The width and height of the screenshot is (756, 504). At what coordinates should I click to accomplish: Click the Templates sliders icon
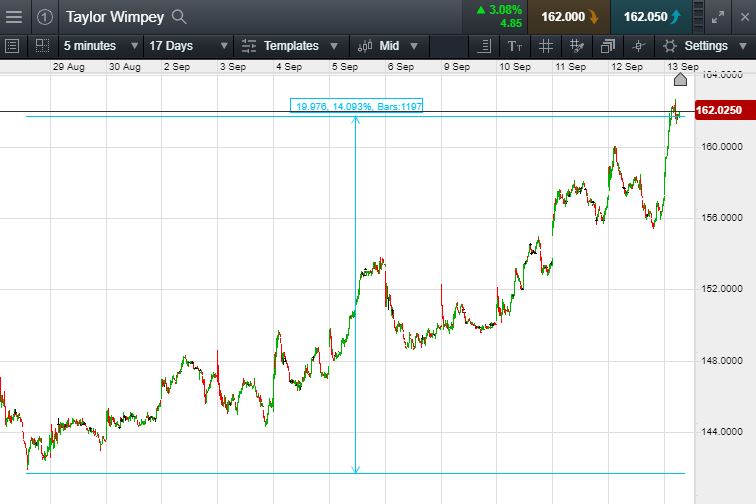(x=249, y=46)
